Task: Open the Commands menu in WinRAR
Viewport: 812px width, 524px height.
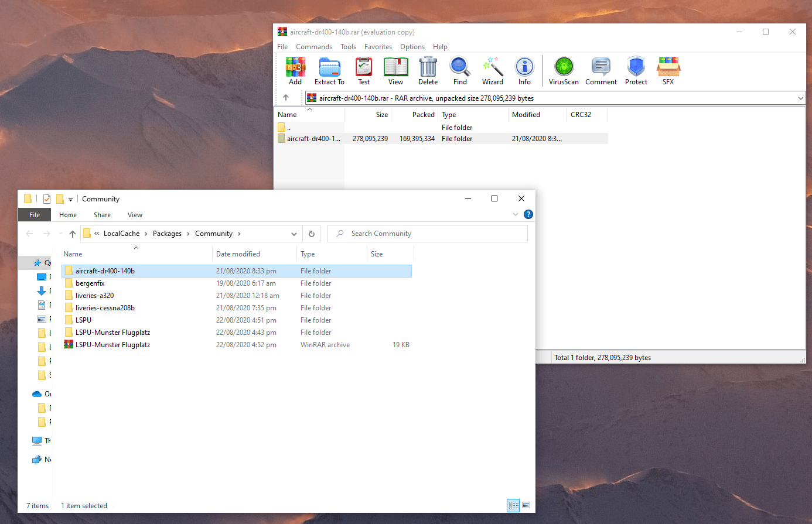Action: [314, 47]
